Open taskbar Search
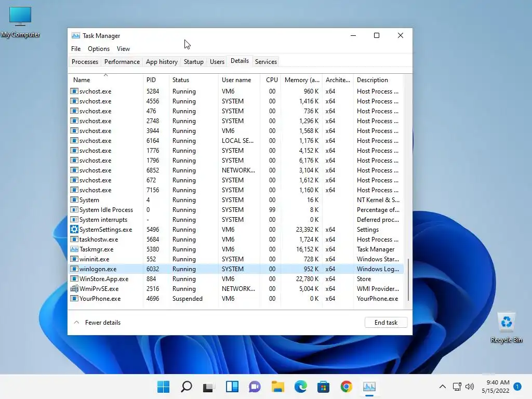Viewport: 532px width, 399px height. (x=187, y=387)
